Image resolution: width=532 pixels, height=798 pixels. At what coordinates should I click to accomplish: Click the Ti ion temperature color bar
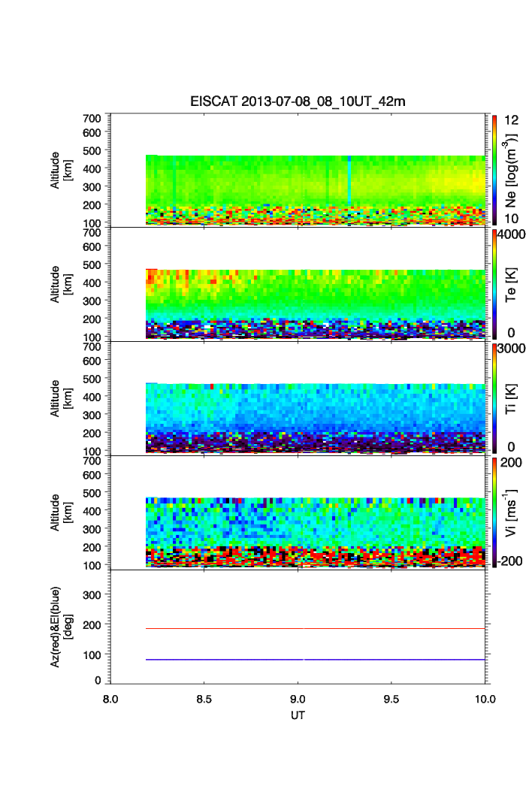click(x=494, y=398)
